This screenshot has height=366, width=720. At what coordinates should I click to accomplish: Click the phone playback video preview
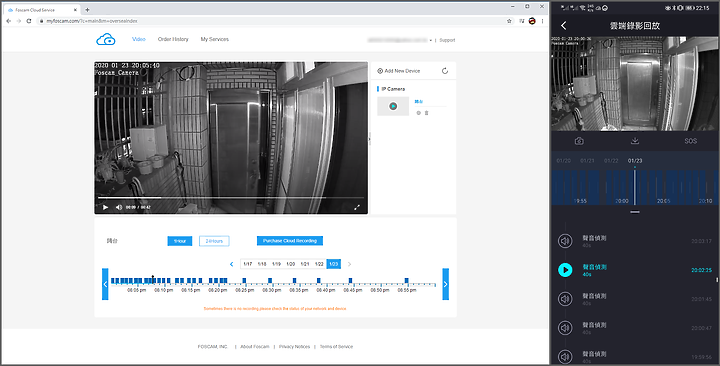pyautogui.click(x=635, y=84)
